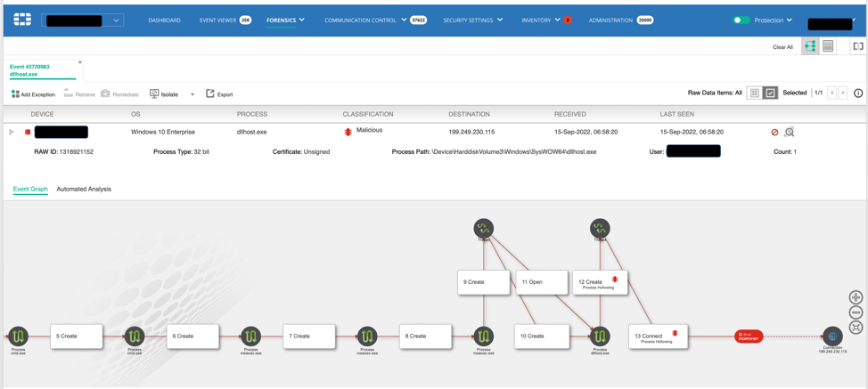Screen dimensions: 868x389
Task: Select the 12 Create Process Hollowing box
Action: pyautogui.click(x=600, y=282)
